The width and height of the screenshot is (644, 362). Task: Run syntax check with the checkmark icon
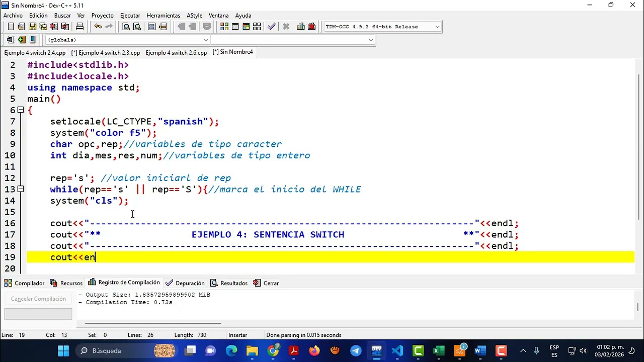[272, 27]
